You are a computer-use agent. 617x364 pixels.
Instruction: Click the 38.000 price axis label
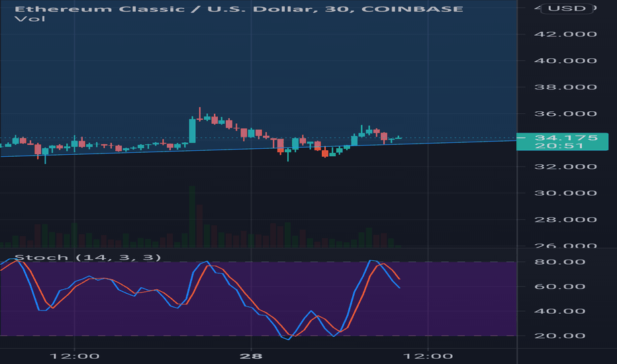[565, 87]
